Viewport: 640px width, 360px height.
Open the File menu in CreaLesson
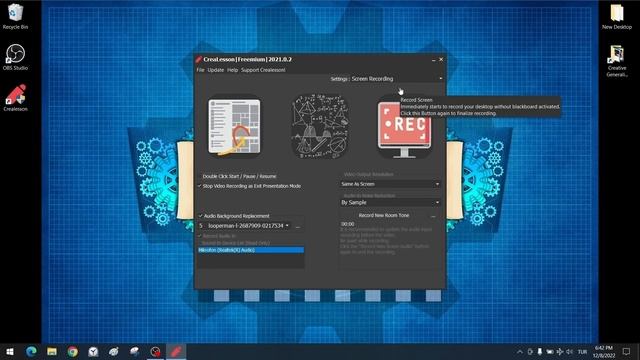200,70
